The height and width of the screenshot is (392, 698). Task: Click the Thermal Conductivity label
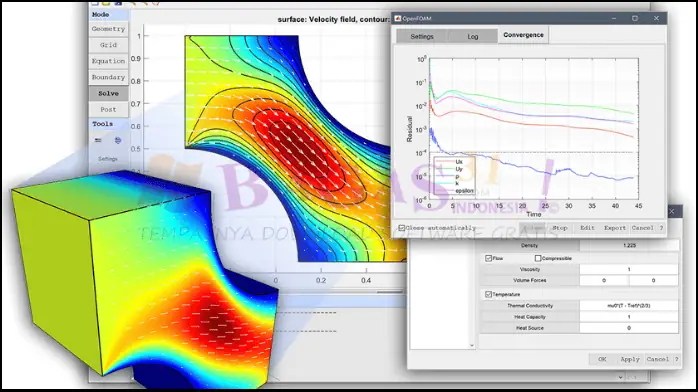[x=530, y=306]
